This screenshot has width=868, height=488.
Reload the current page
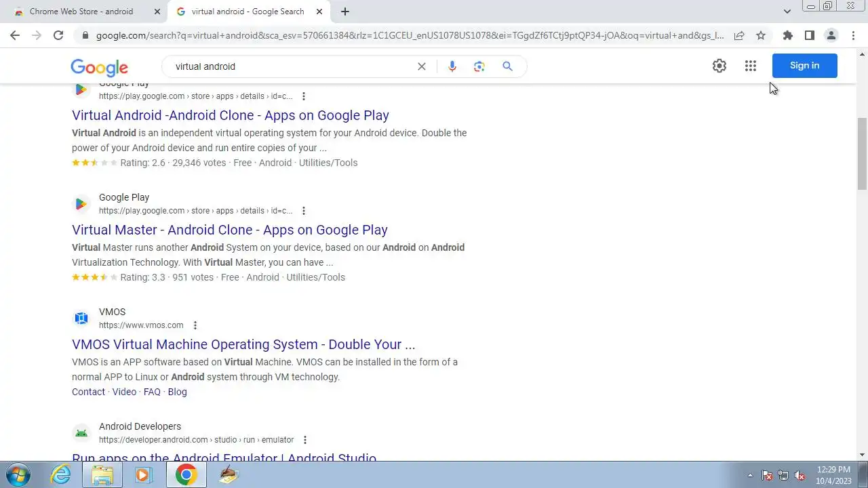[58, 35]
